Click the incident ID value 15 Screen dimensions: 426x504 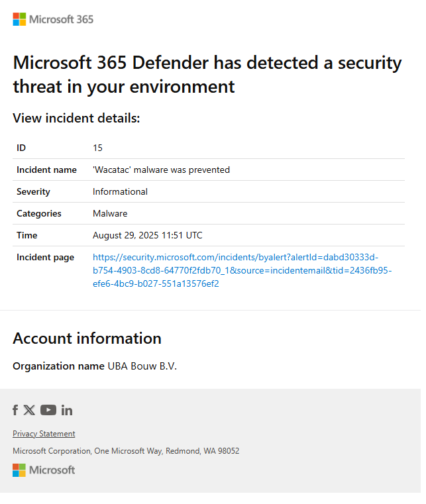[97, 148]
